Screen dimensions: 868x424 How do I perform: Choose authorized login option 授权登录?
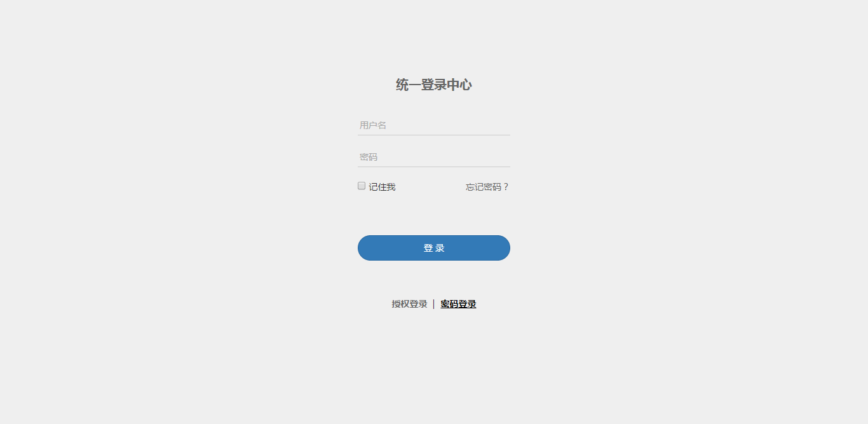click(409, 304)
